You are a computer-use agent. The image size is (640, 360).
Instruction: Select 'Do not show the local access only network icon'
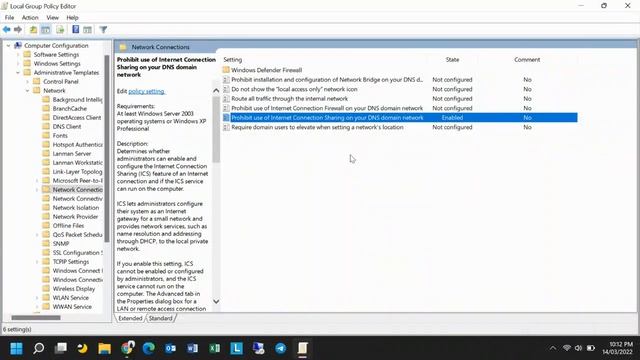tap(294, 89)
